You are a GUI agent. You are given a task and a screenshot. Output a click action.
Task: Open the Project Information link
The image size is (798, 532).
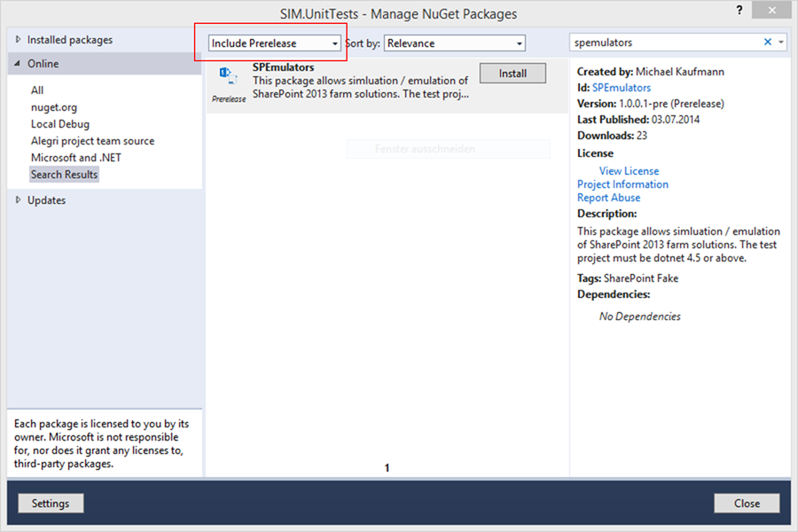[622, 184]
